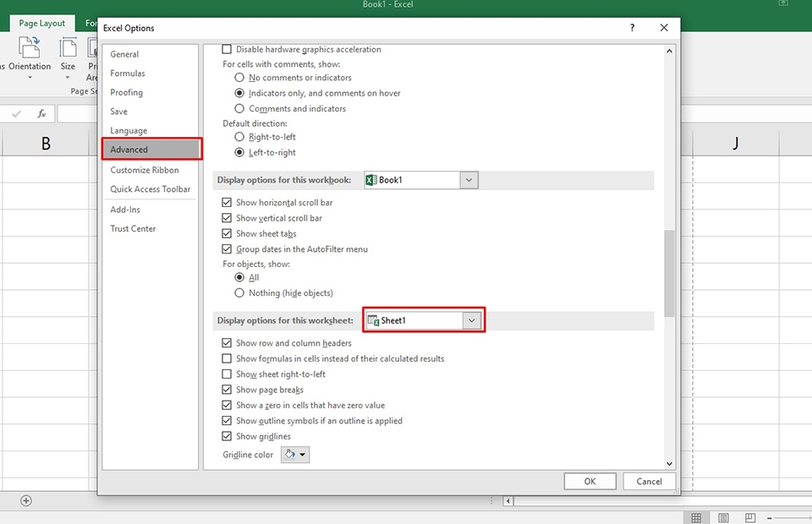Click the insert function fx icon
Image resolution: width=812 pixels, height=524 pixels.
click(41, 113)
